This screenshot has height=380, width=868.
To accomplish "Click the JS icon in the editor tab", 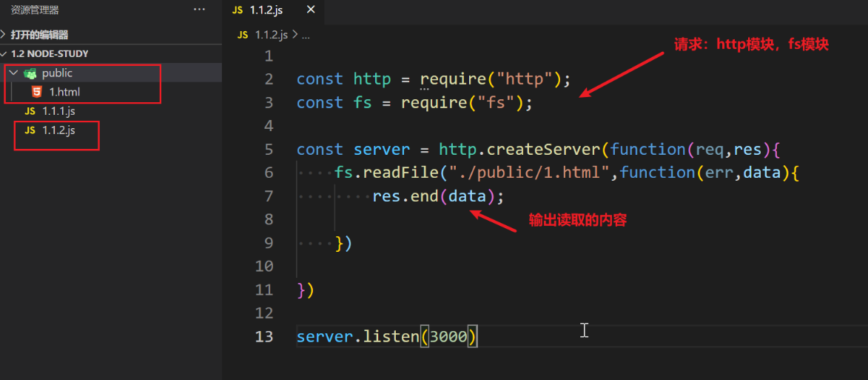I will [238, 10].
